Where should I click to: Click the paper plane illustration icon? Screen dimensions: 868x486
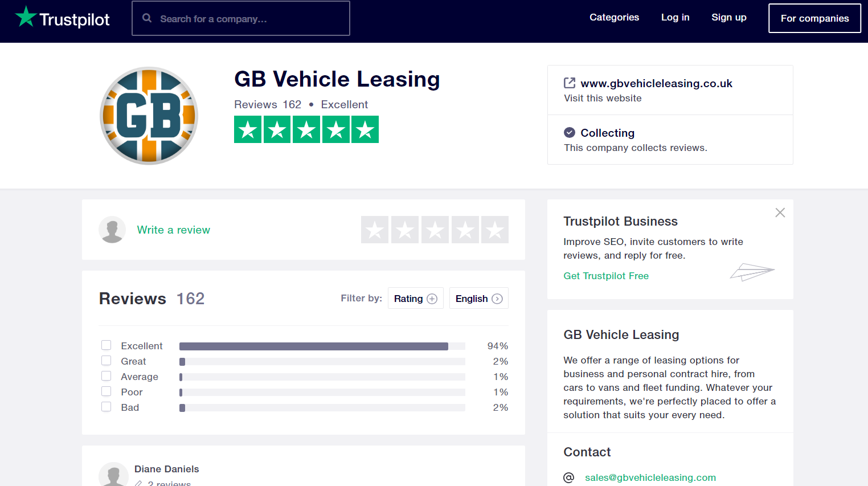[752, 272]
